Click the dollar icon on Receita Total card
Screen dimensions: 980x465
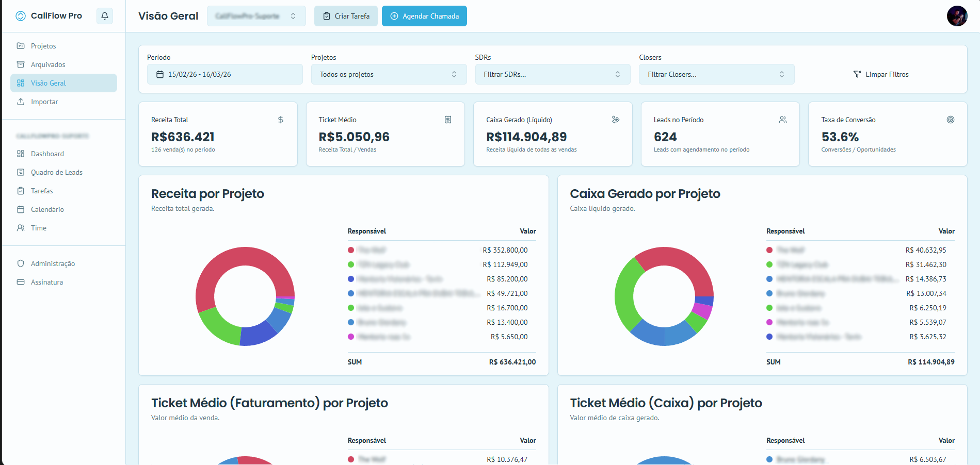281,120
